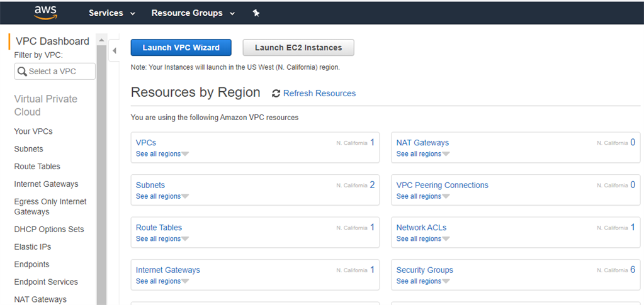The width and height of the screenshot is (644, 305).
Task: Click the Network ACLs count number 1
Action: pos(633,227)
